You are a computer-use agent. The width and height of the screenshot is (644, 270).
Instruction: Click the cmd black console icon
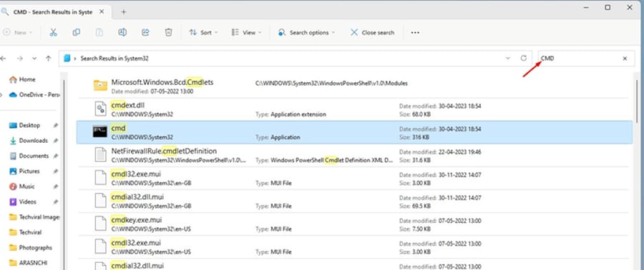[99, 131]
